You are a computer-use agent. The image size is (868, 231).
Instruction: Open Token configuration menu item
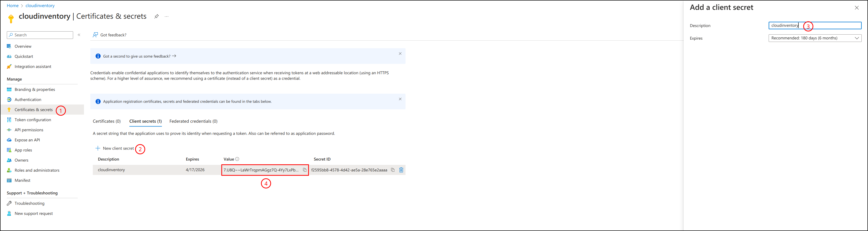coord(33,120)
